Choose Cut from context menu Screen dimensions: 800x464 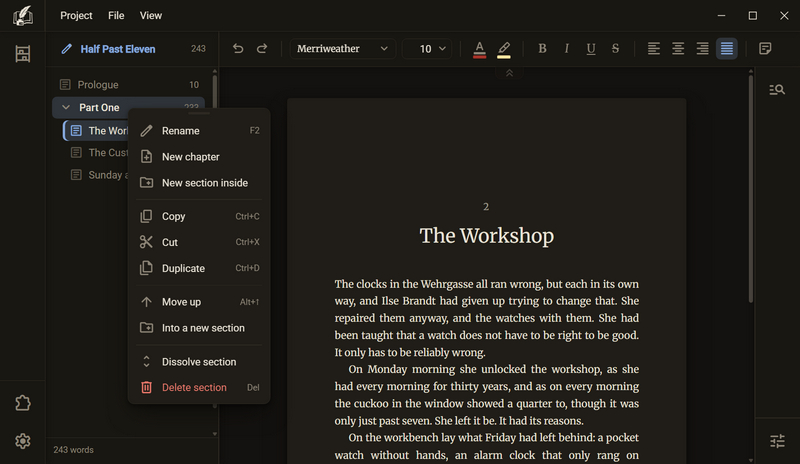pyautogui.click(x=199, y=242)
